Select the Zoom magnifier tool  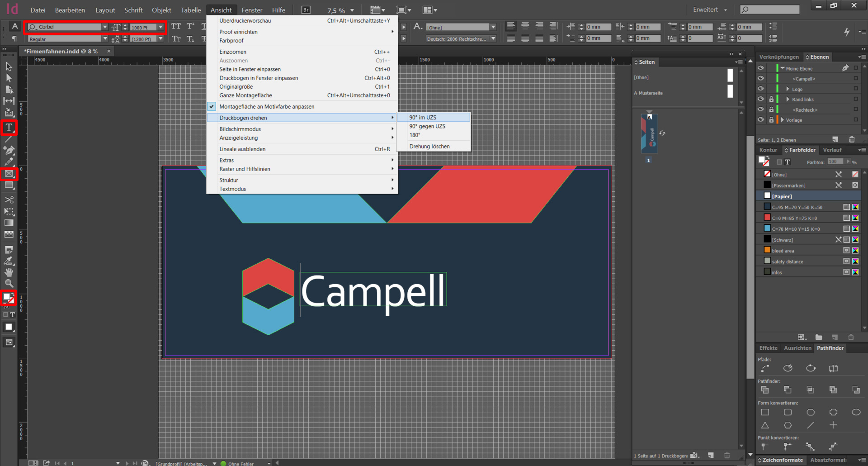9,283
